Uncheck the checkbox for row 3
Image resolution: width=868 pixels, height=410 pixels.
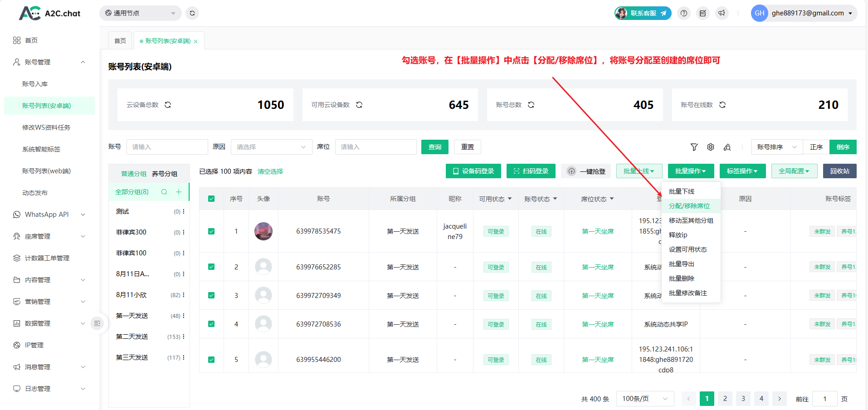tap(211, 295)
